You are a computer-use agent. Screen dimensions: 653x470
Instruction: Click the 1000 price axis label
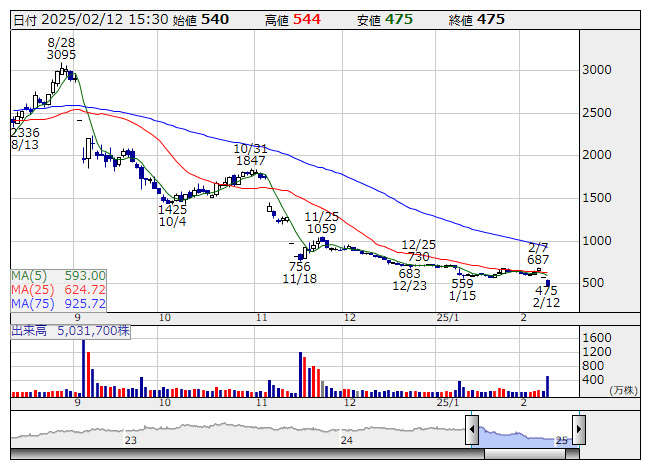point(596,240)
